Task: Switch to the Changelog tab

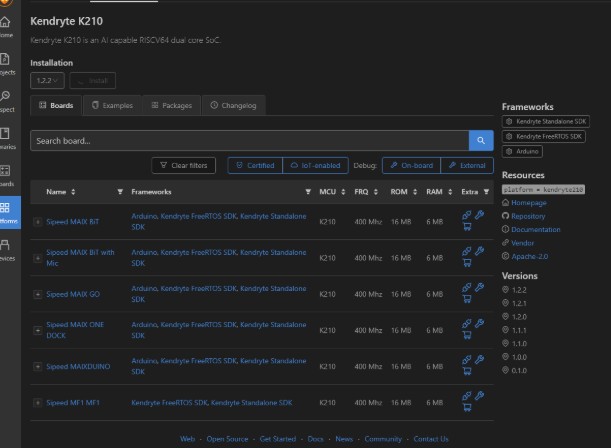Action: click(x=233, y=106)
